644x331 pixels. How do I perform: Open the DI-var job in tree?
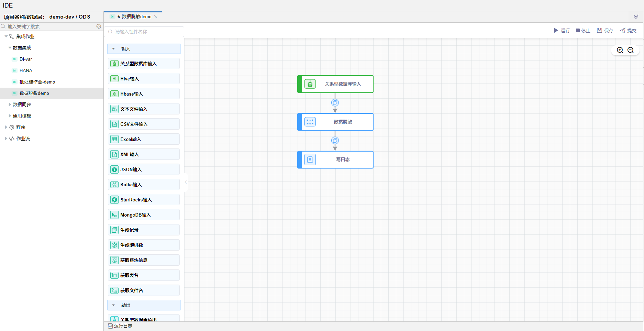tap(26, 59)
